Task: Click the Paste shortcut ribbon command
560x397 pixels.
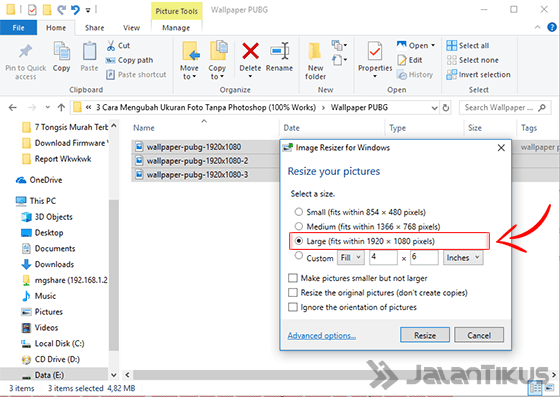Action: point(136,75)
